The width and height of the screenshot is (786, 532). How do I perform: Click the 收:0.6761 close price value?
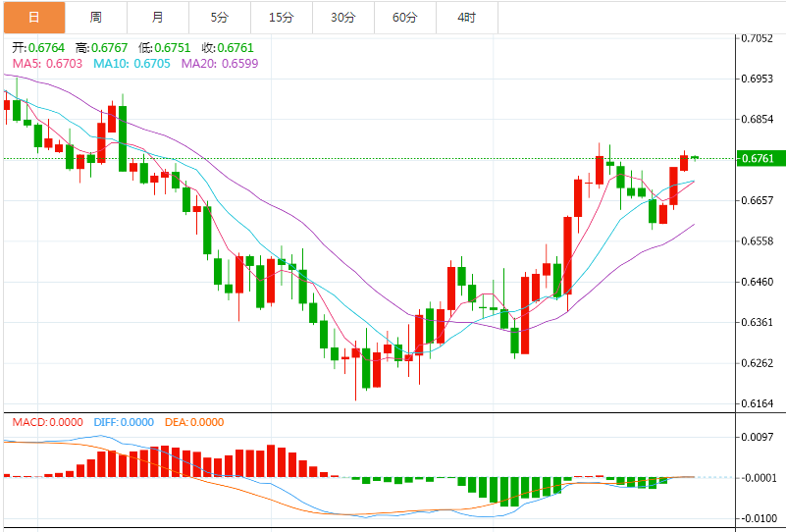[228, 48]
